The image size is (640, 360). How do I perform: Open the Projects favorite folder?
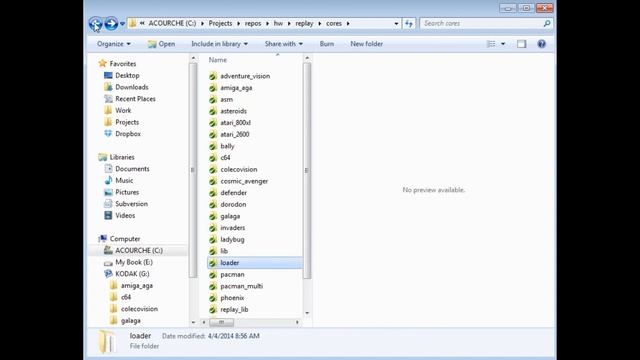(x=127, y=122)
